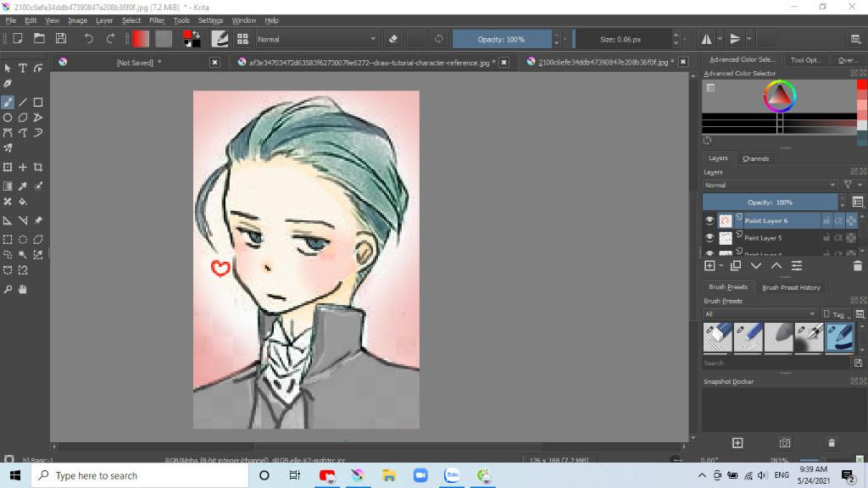The image size is (868, 488).
Task: Open the brush editor settings
Action: (x=220, y=39)
